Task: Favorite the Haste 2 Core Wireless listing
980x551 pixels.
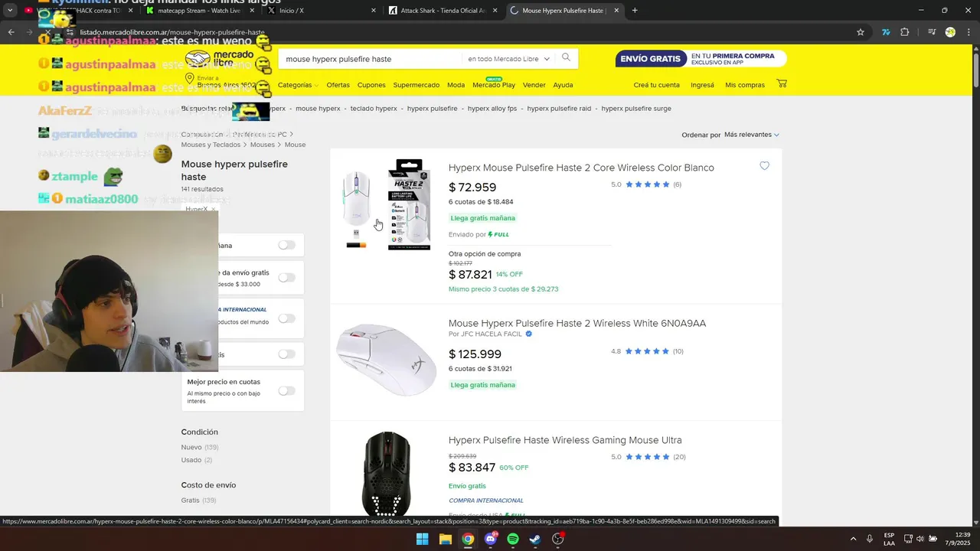Action: (x=764, y=166)
